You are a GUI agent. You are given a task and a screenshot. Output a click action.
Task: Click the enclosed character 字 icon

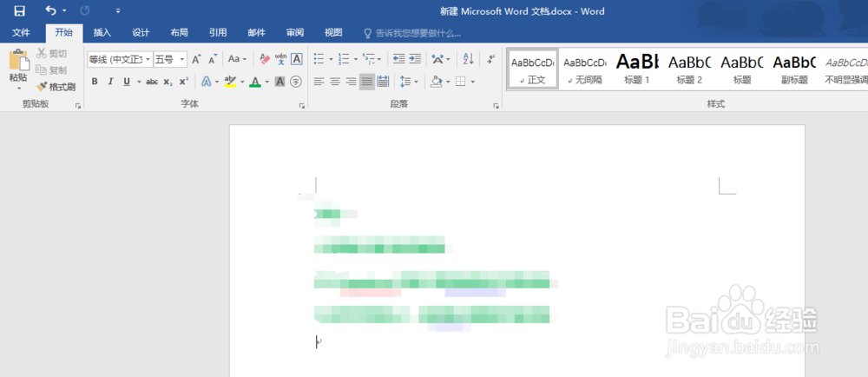[296, 82]
